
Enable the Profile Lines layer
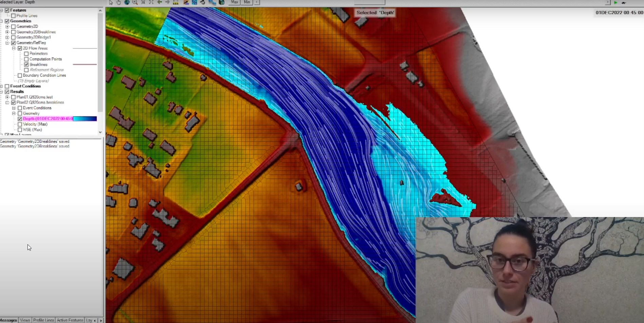pos(13,16)
